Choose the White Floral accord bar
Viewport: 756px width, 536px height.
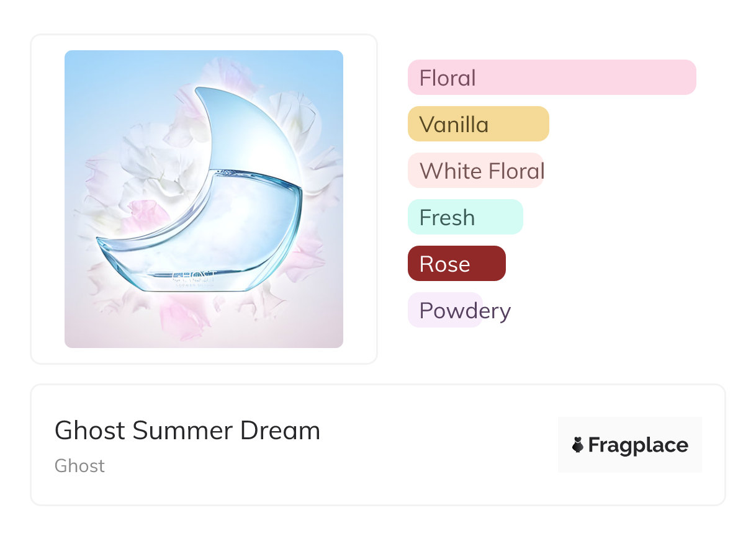[475, 171]
